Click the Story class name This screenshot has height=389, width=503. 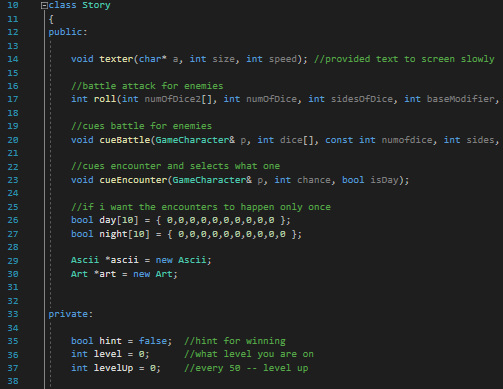[x=96, y=5]
